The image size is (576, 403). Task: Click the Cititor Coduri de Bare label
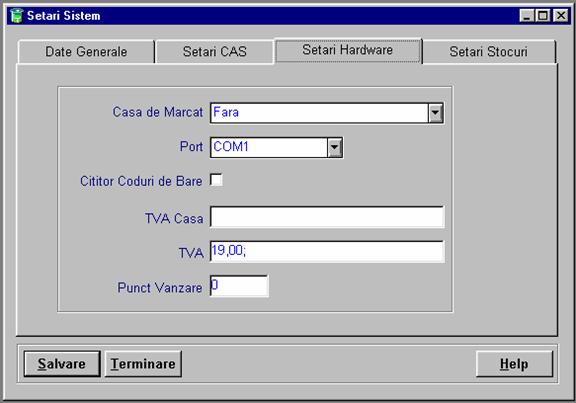141,181
